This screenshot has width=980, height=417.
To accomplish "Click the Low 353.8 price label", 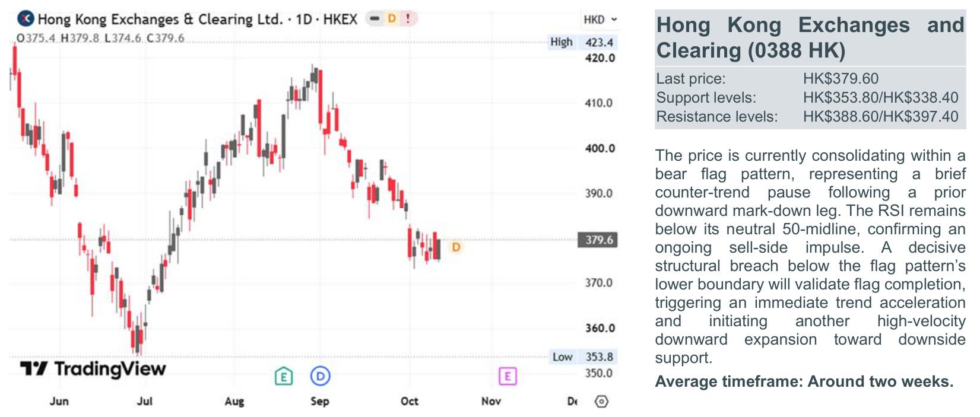I will pyautogui.click(x=583, y=356).
